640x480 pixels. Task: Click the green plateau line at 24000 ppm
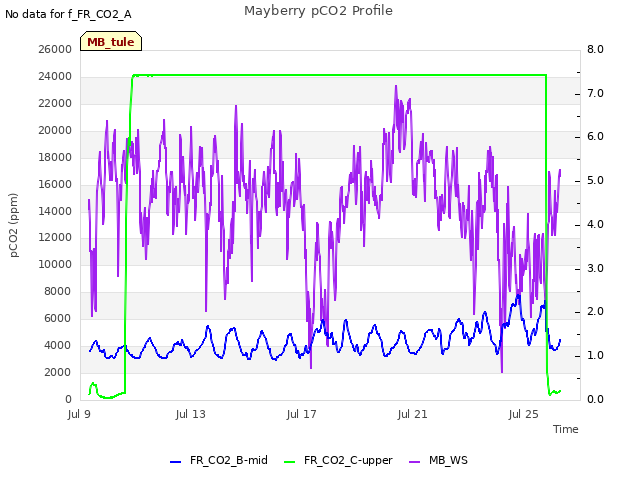339,75
